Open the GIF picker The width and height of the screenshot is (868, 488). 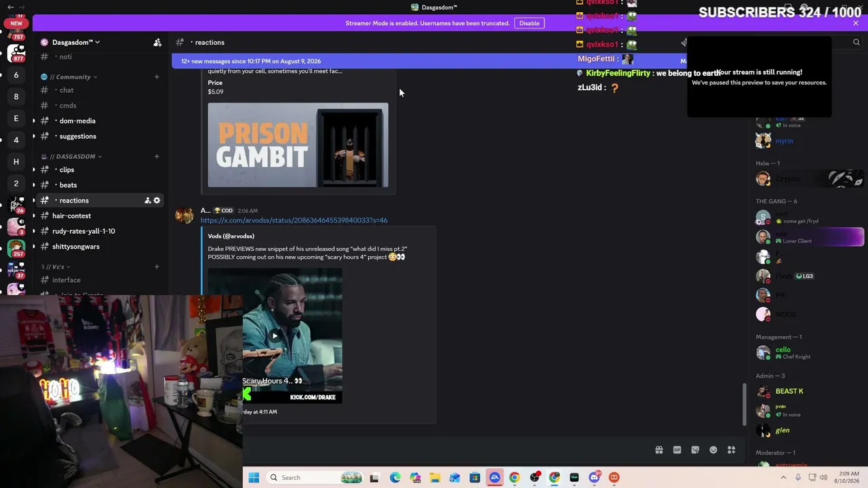tap(677, 450)
